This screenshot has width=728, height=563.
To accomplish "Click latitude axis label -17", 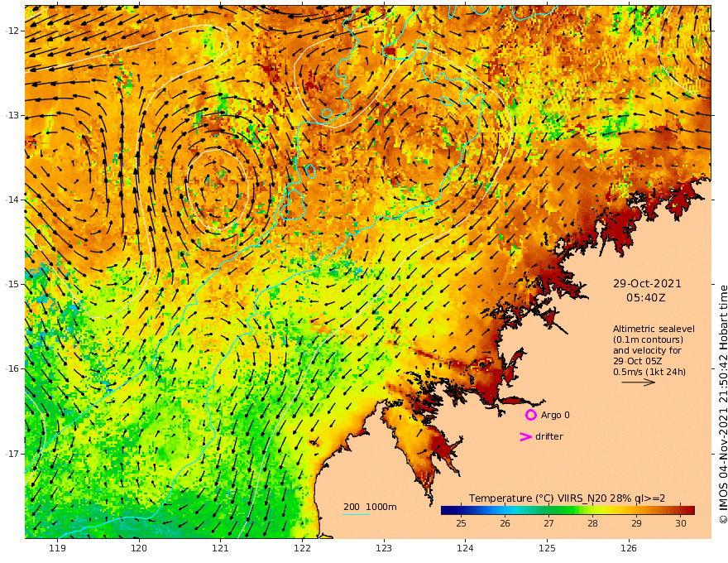I will (x=12, y=454).
